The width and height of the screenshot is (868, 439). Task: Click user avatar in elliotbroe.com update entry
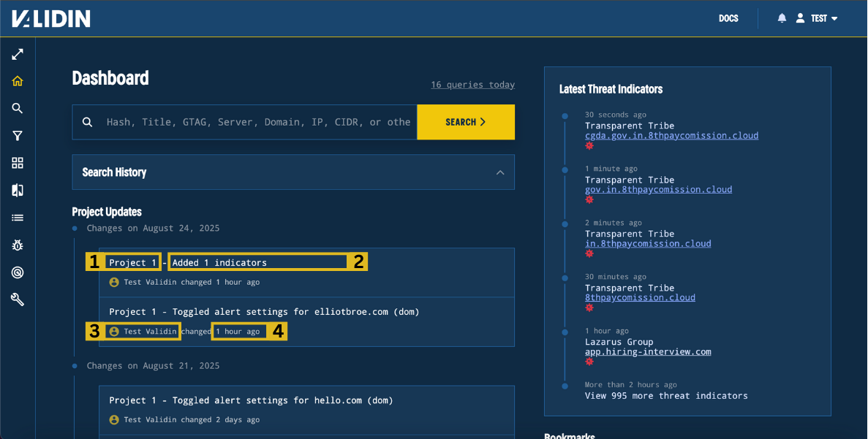[114, 332]
